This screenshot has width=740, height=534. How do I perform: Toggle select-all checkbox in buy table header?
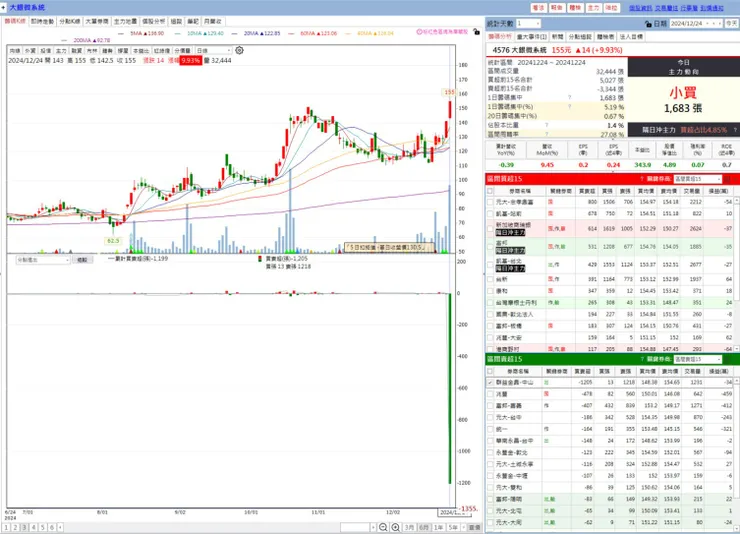click(x=490, y=191)
